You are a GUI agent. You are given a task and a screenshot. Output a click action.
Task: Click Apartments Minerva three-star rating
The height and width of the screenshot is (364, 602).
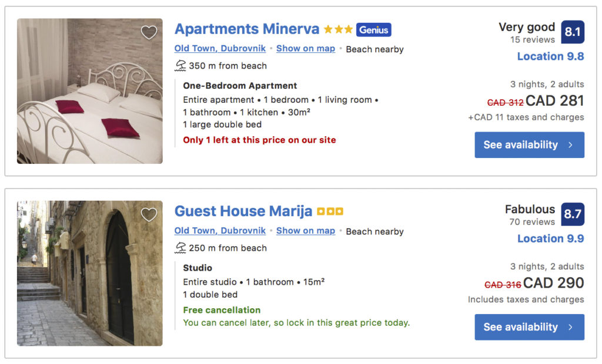[x=338, y=29]
